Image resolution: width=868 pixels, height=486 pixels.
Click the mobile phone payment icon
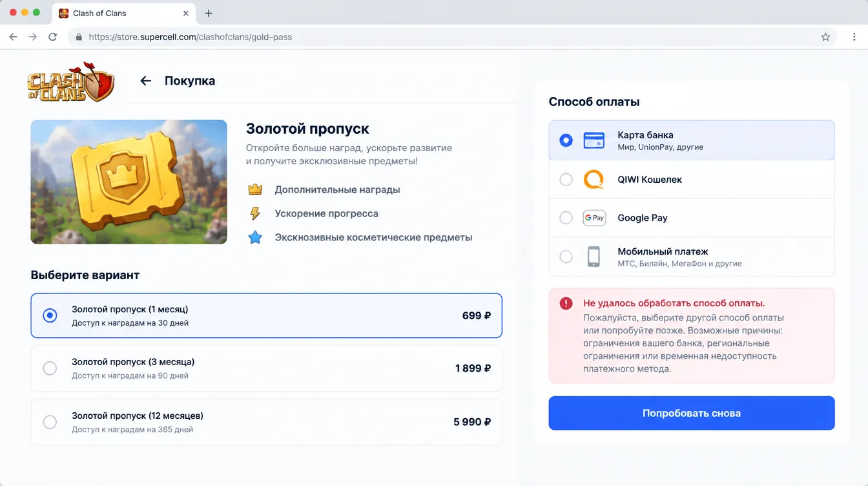click(594, 257)
